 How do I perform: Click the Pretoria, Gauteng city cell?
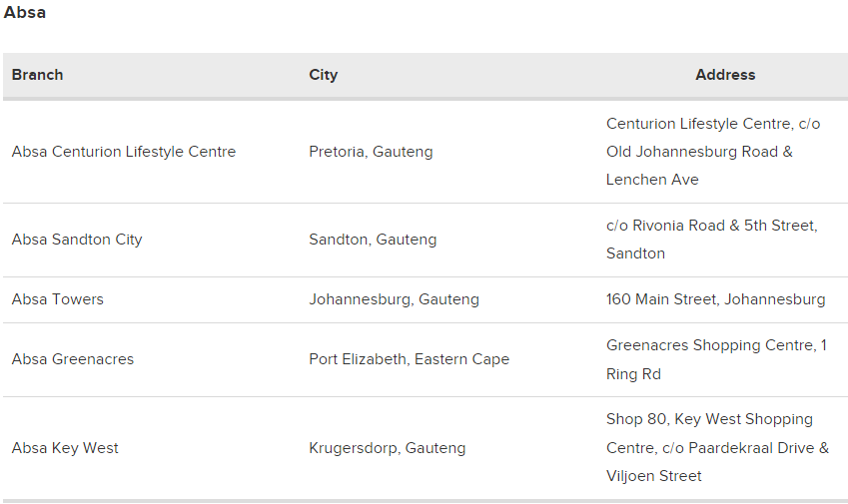point(371,152)
